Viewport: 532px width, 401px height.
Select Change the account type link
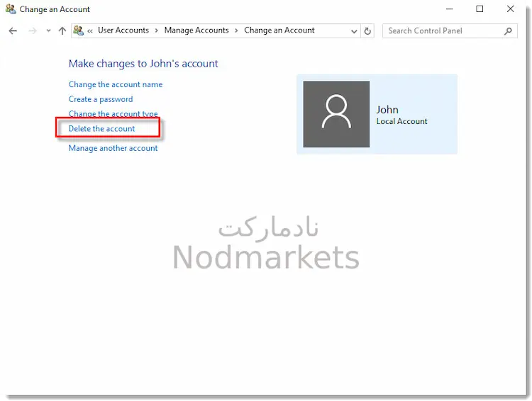[113, 113]
